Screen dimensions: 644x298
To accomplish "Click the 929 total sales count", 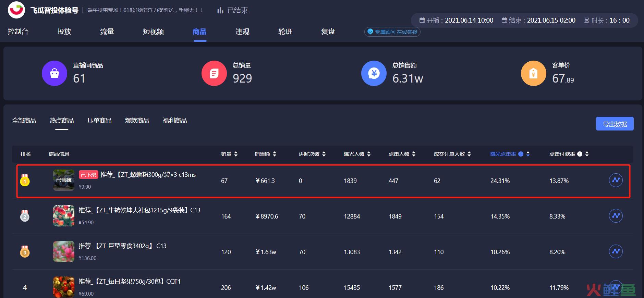I will coord(242,79).
